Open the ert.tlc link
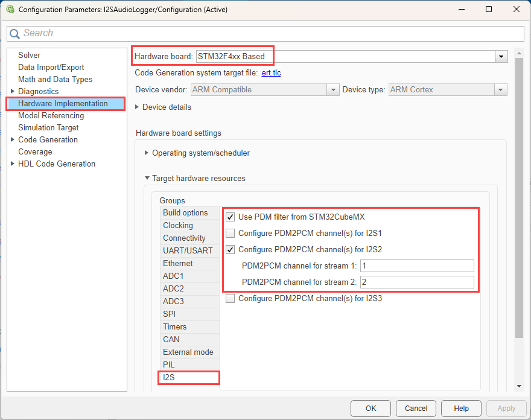The width and height of the screenshot is (531, 420). [271, 73]
